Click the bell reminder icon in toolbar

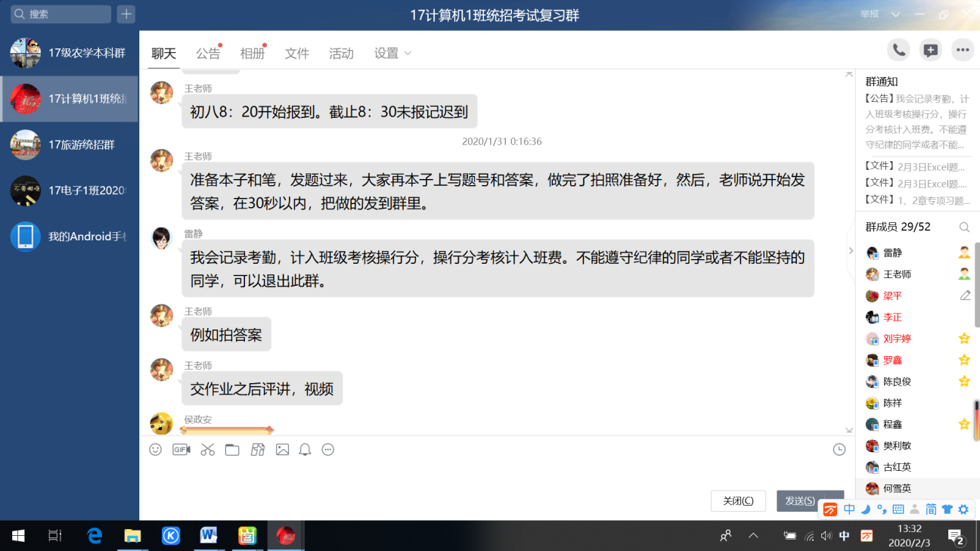click(x=305, y=450)
